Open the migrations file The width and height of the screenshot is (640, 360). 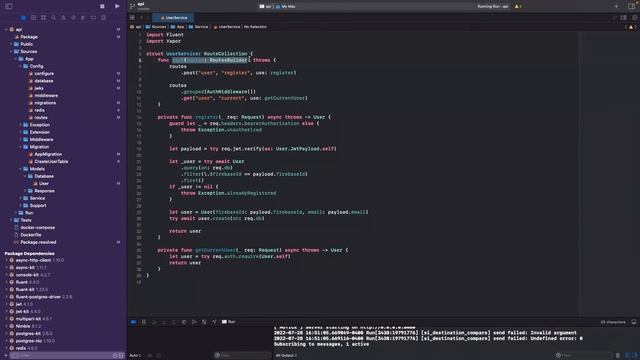(x=45, y=103)
